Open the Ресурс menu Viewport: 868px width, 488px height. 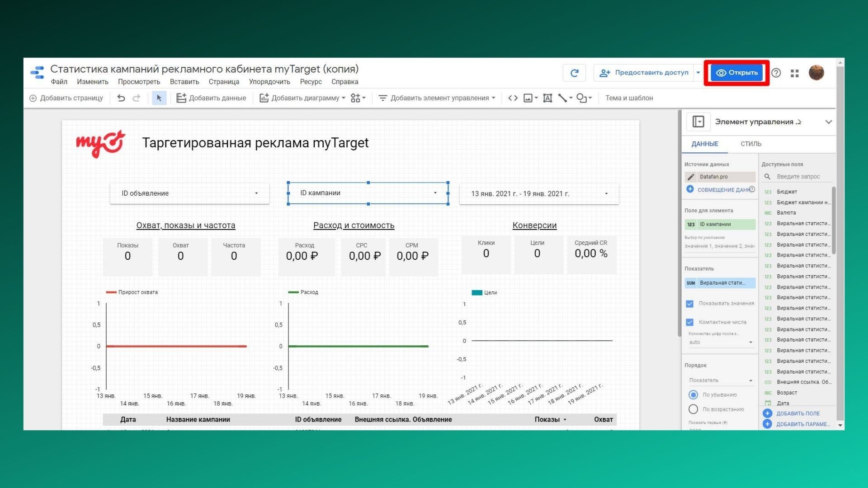click(311, 82)
